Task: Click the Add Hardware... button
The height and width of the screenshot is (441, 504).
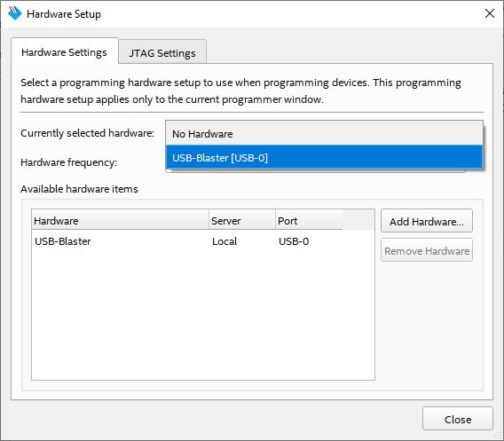Action: [427, 221]
